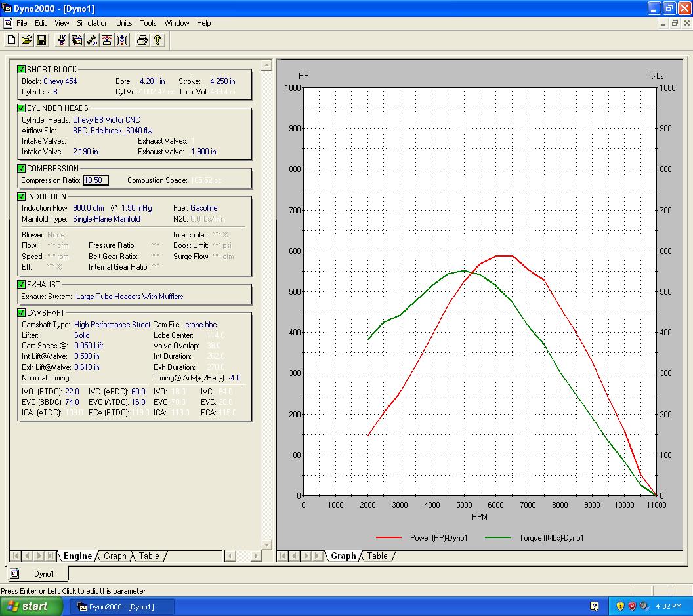Viewport: 693px width, 616px height.
Task: Open Manifold Type Single-Plane Manifold selection
Action: pos(106,219)
